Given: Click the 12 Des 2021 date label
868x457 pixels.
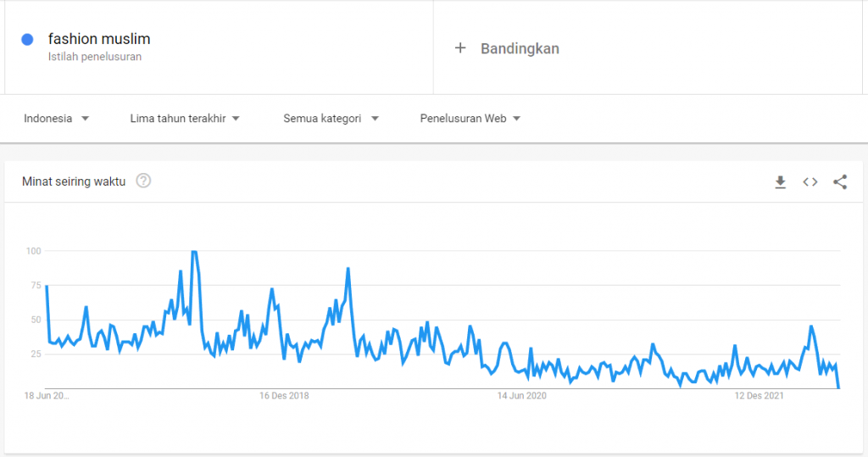Looking at the screenshot, I should tap(759, 396).
